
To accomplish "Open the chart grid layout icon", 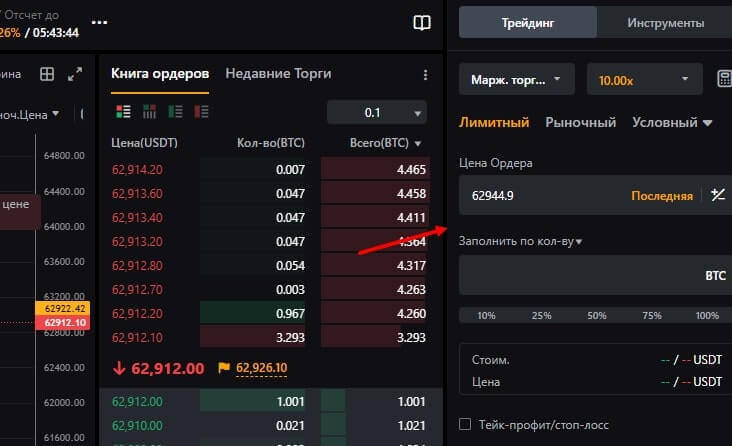I will coord(46,74).
